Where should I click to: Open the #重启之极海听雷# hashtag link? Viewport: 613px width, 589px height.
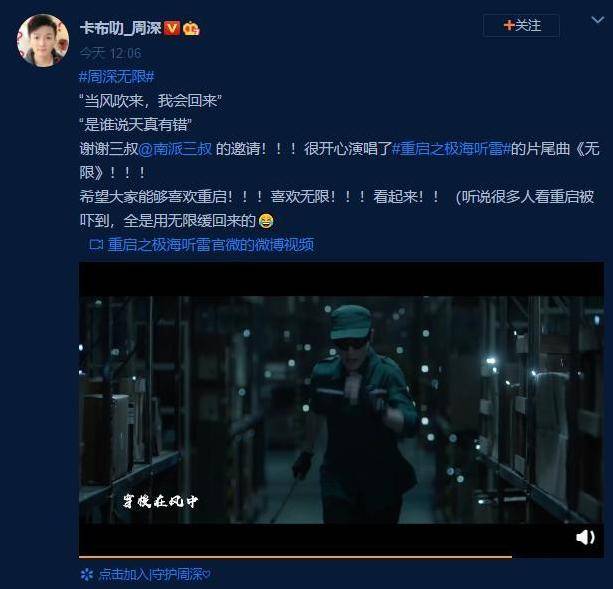click(451, 149)
